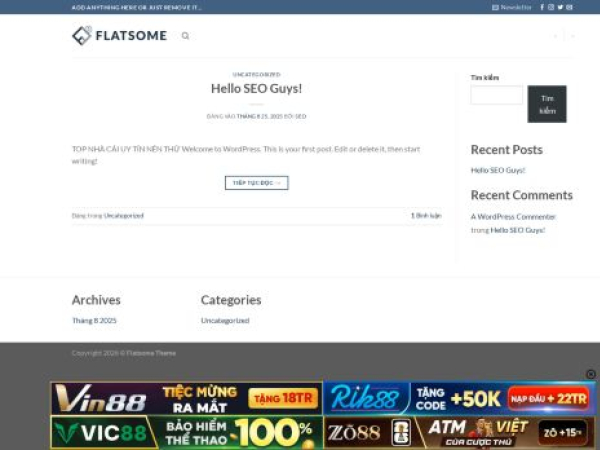600x450 pixels.
Task: Click the Copyright Flatsome Theme text
Action: [124, 353]
